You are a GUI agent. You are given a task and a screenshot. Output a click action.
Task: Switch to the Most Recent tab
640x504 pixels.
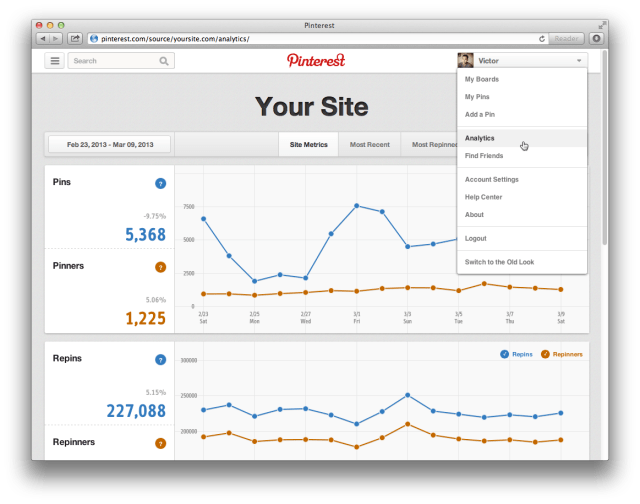(369, 144)
